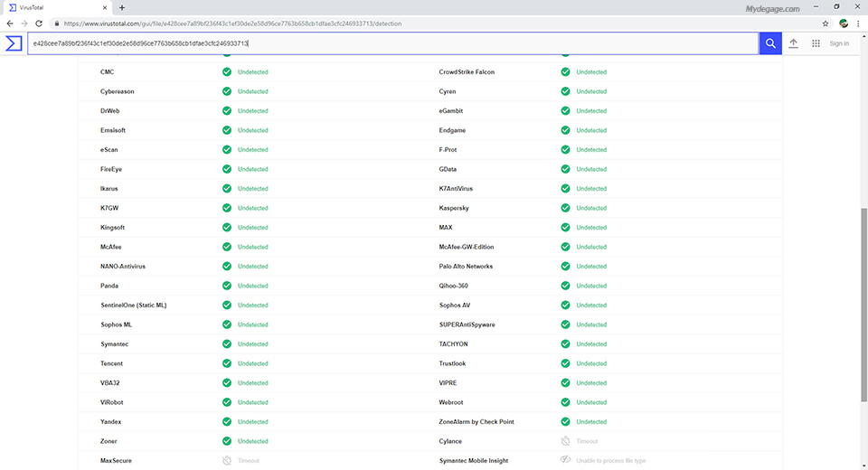This screenshot has height=470, width=868.
Task: Click Undetected result next to Sophos AV
Action: [591, 305]
